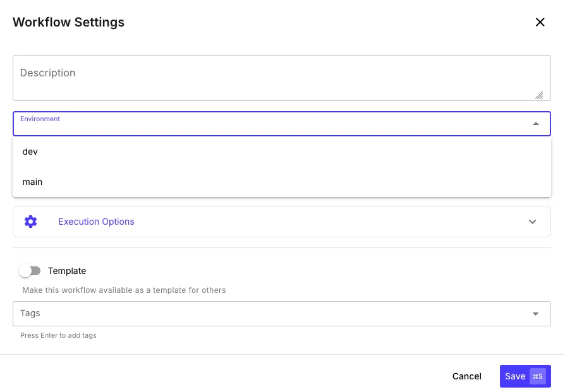Save the workflow settings

516,376
